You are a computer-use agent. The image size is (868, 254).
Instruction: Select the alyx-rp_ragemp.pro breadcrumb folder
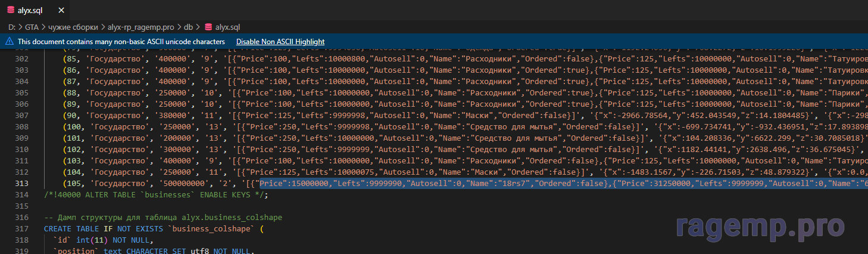tap(141, 27)
